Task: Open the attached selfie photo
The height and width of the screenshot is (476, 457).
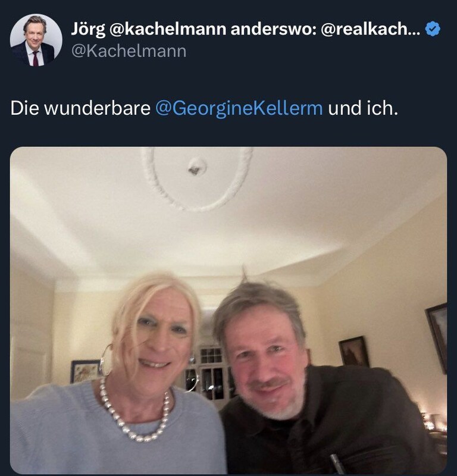Action: click(228, 311)
